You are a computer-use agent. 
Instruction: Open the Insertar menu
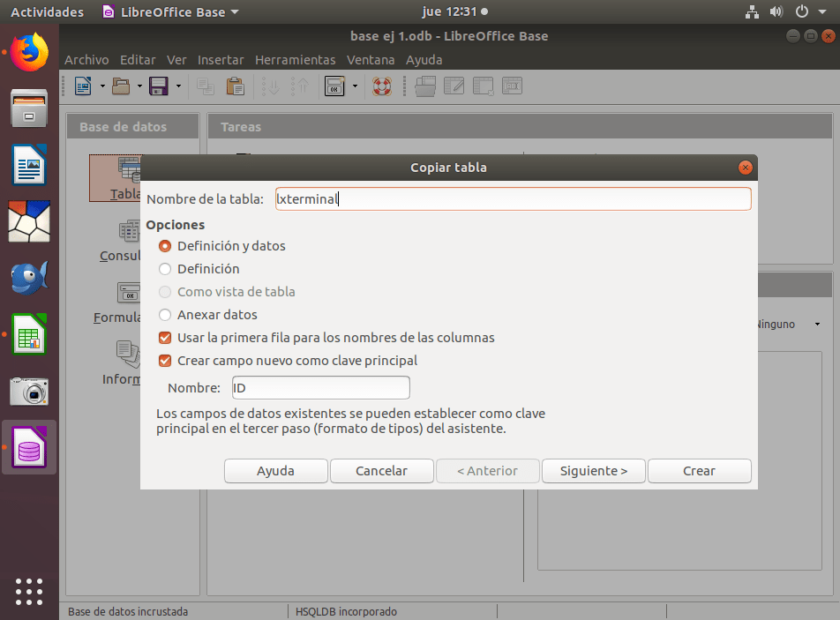tap(221, 60)
